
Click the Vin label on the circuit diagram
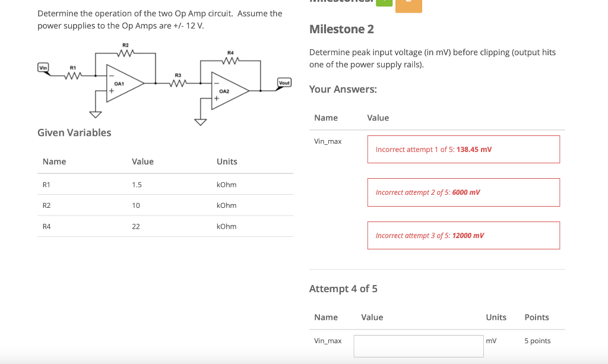[x=42, y=68]
